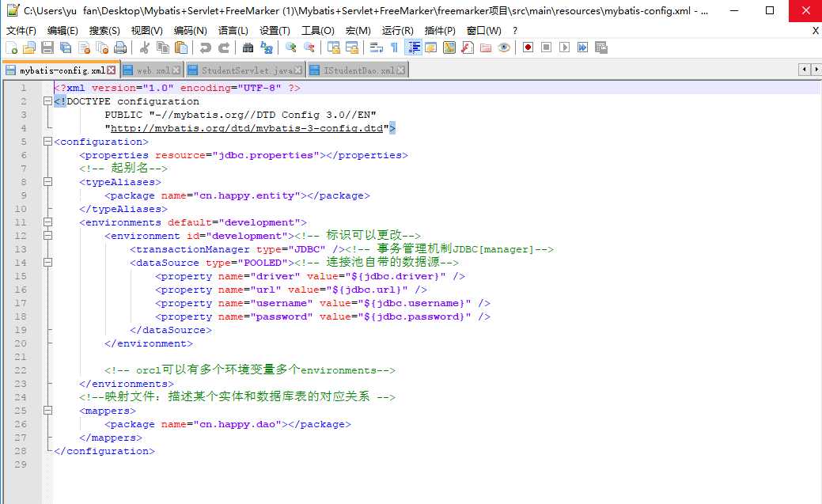822x504 pixels.
Task: Collapse the configuration element on line 5
Action: tap(47, 142)
